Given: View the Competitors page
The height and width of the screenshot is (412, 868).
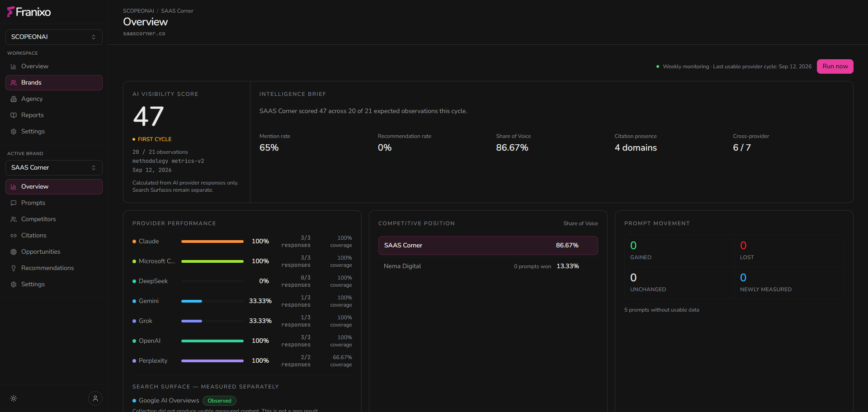Looking at the screenshot, I should tap(54, 219).
